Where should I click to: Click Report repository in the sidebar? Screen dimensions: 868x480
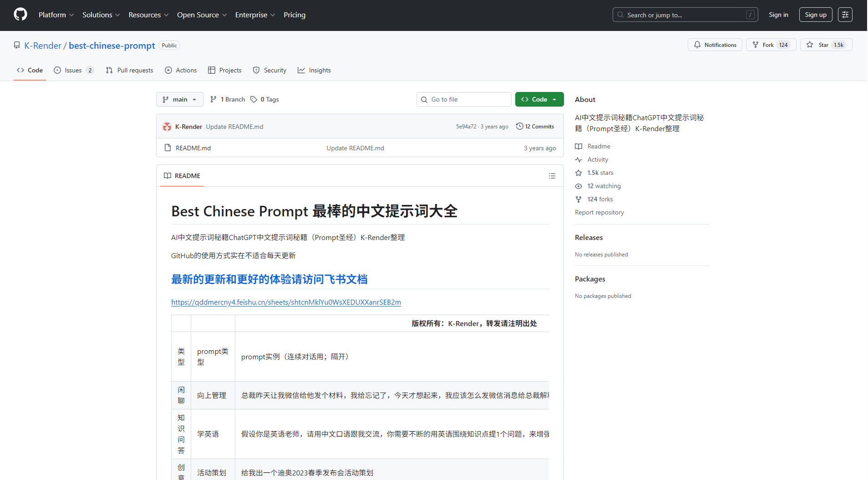[599, 212]
